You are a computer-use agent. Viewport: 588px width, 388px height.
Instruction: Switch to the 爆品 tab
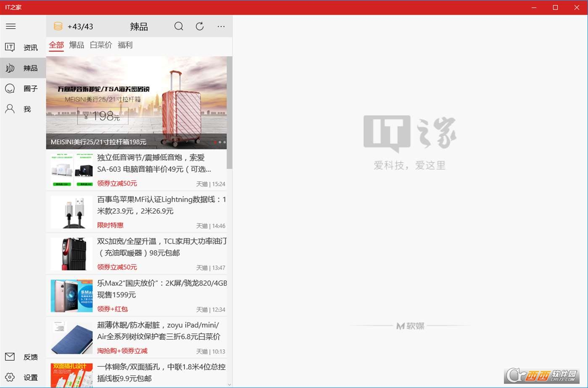[76, 45]
